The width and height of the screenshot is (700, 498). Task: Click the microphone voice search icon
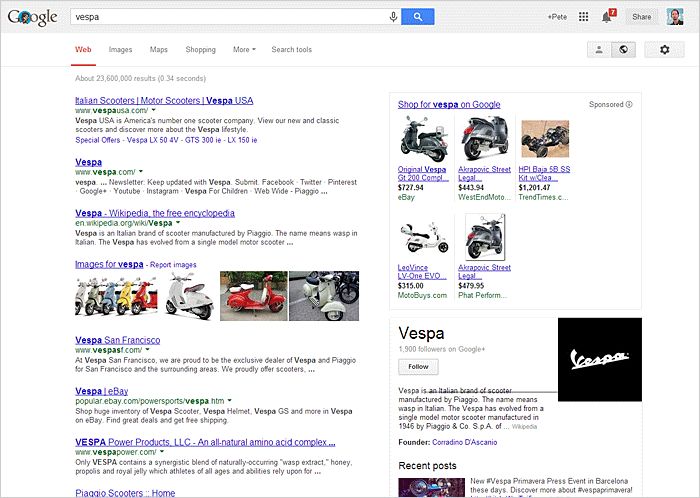(393, 17)
